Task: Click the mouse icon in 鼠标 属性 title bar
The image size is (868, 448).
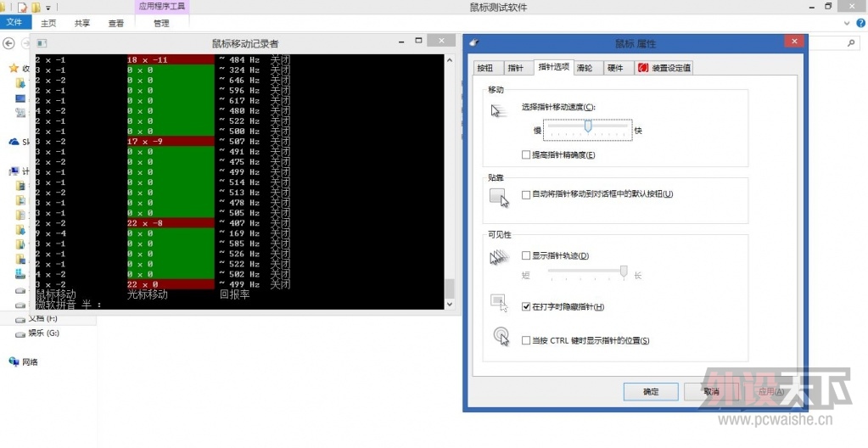Action: click(473, 42)
